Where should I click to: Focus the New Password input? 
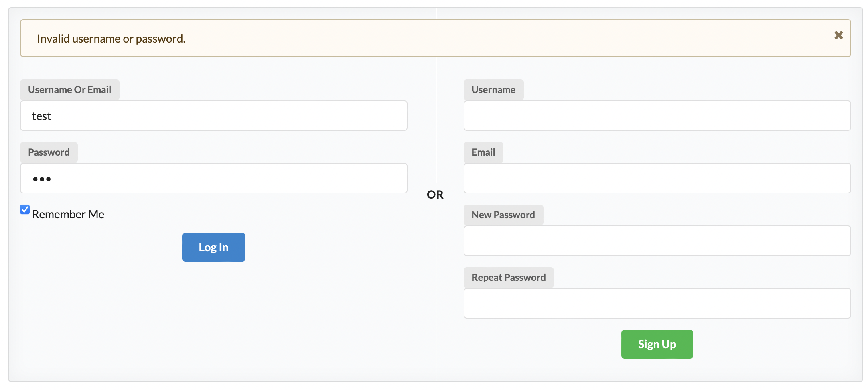coord(657,241)
